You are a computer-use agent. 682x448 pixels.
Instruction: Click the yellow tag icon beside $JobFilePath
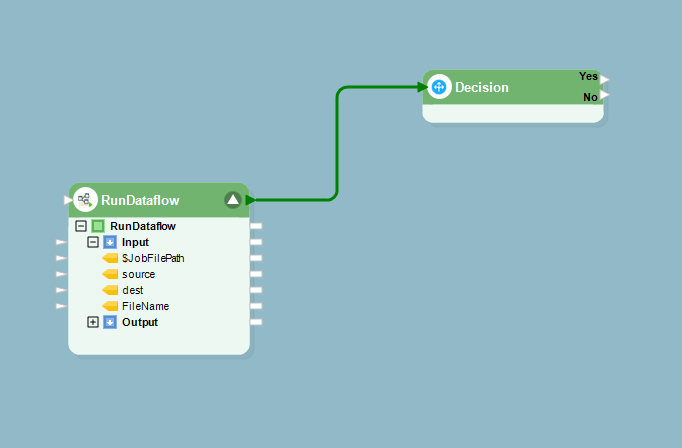tap(110, 258)
